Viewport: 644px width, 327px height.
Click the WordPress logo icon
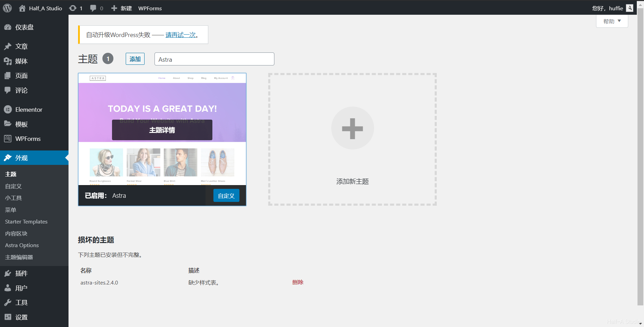(x=7, y=8)
